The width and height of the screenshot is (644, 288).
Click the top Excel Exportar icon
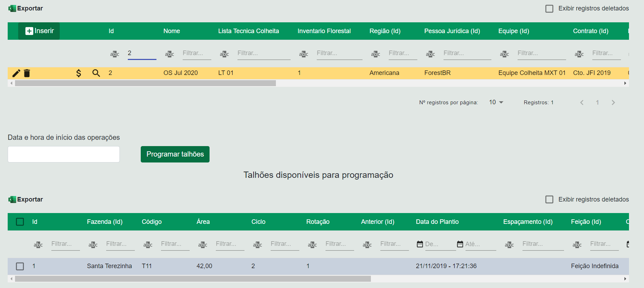12,8
